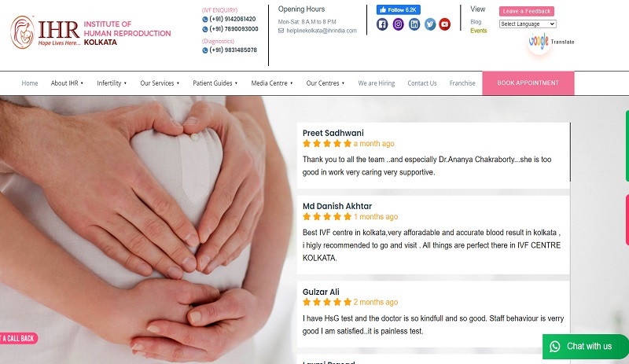Expand the About IHR menu
This screenshot has height=364, width=629.
coord(67,83)
